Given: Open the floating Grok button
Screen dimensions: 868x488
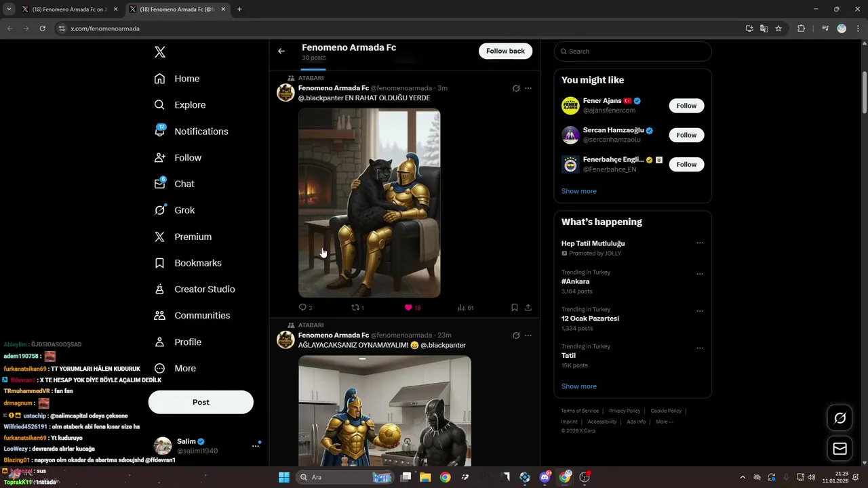Looking at the screenshot, I should 840,418.
